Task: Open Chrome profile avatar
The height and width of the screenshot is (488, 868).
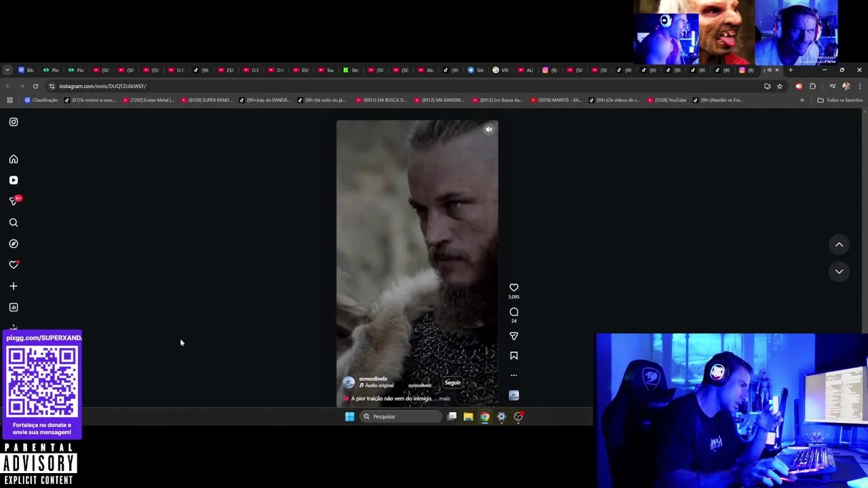Action: (x=846, y=86)
